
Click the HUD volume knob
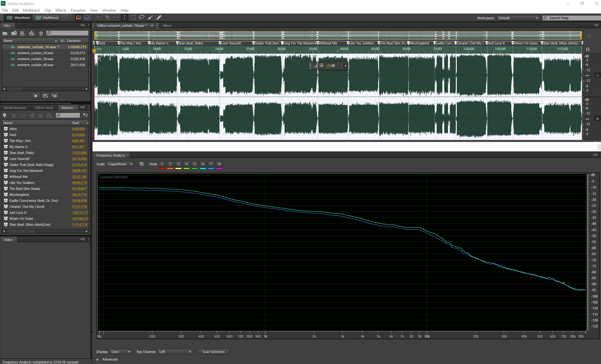pyautogui.click(x=321, y=65)
